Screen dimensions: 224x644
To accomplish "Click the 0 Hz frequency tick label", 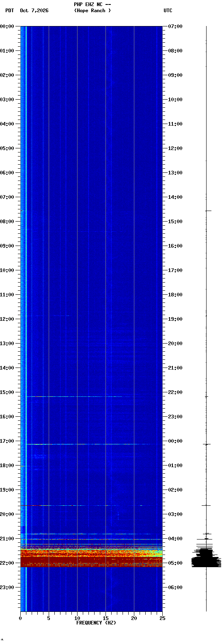I will point(20,618).
